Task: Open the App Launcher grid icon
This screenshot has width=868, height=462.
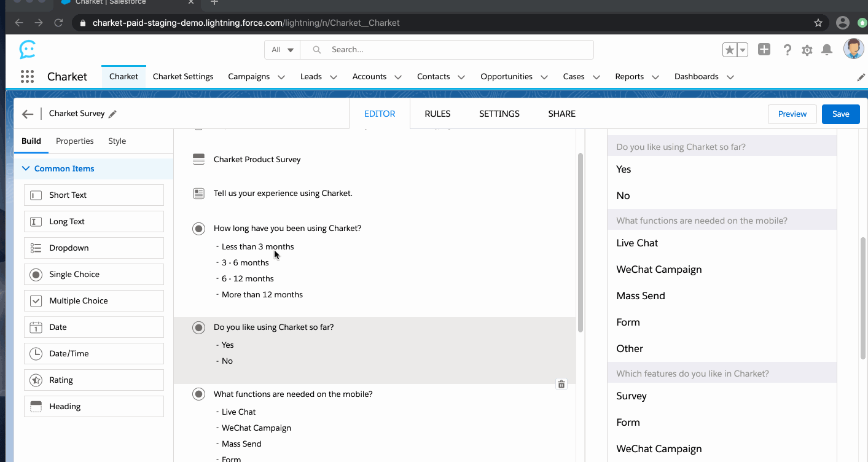Action: click(27, 77)
